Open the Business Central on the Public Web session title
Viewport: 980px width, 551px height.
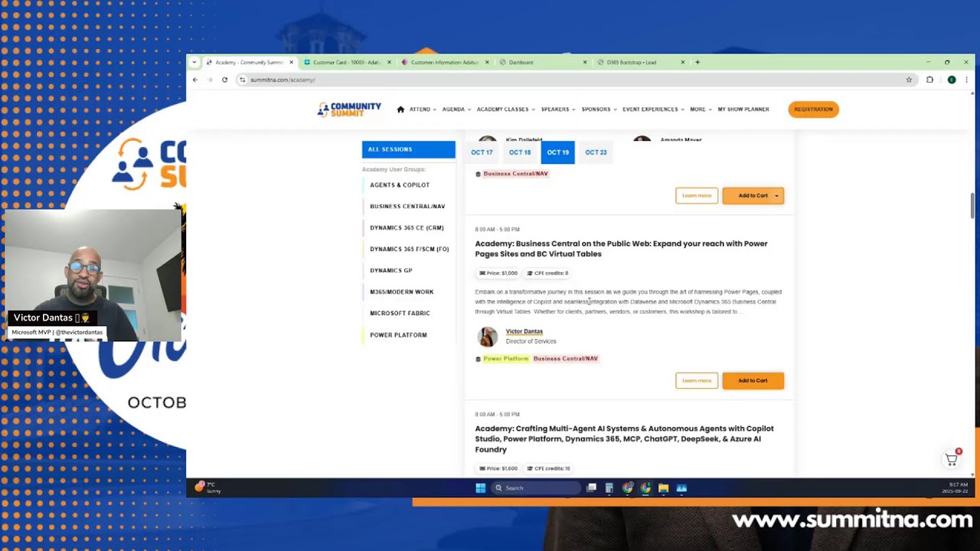pos(621,249)
